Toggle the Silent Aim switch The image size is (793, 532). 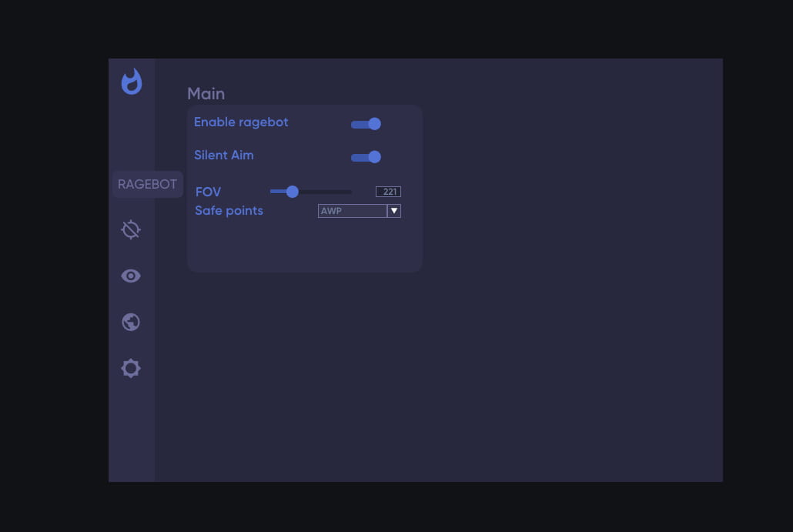click(x=366, y=157)
